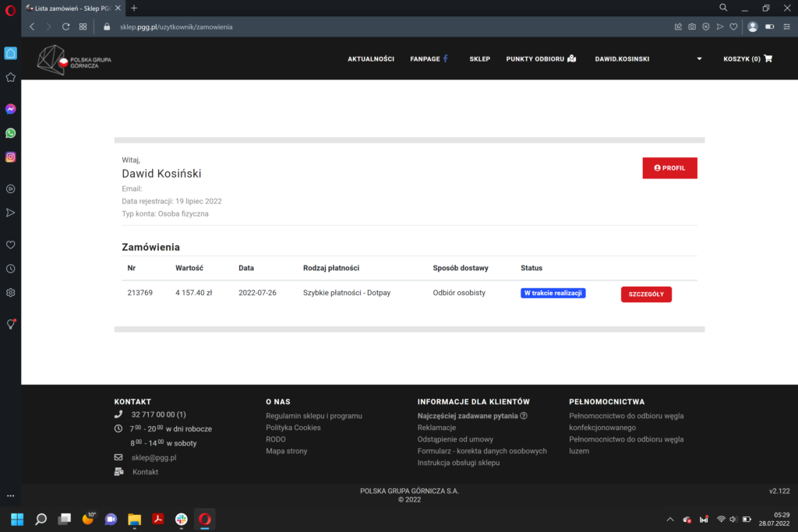Expand the dawid.kosinski account dropdown arrow
This screenshot has height=532, width=798.
point(699,59)
